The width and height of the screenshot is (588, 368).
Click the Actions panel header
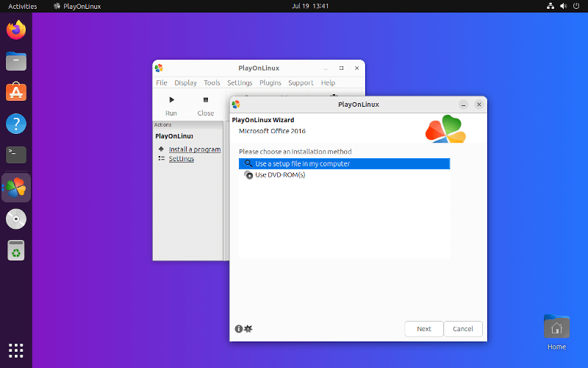click(x=188, y=124)
